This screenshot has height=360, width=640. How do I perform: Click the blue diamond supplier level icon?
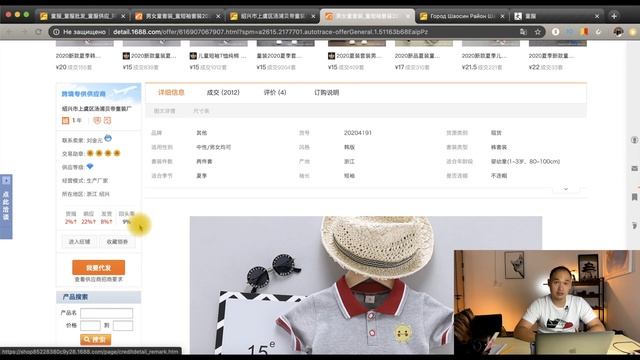tap(90, 166)
